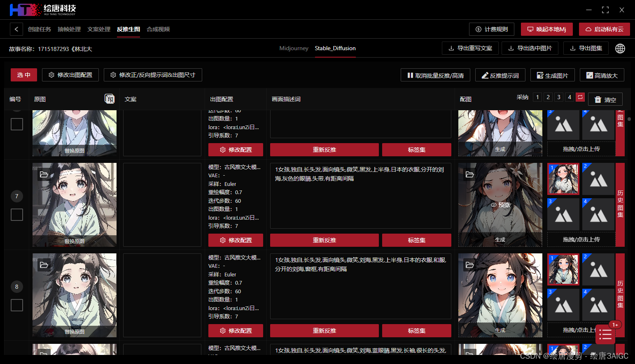Open the language globe icon
635x364 pixels.
(620, 49)
